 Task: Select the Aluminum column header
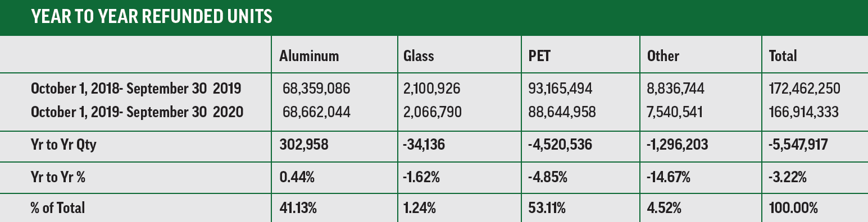(x=309, y=55)
